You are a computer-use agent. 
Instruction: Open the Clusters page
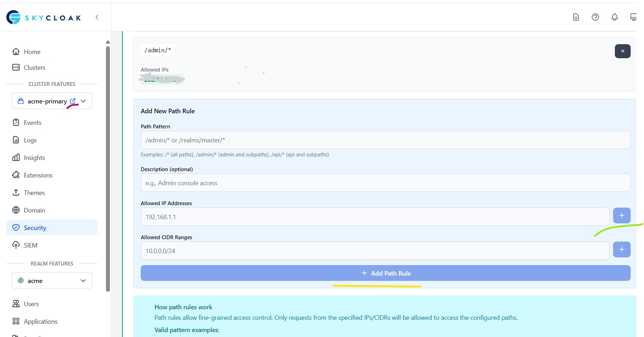pyautogui.click(x=34, y=68)
